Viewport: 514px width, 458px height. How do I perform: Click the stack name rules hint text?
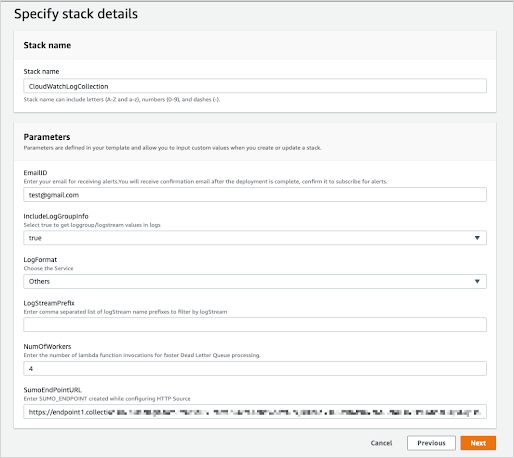click(122, 100)
